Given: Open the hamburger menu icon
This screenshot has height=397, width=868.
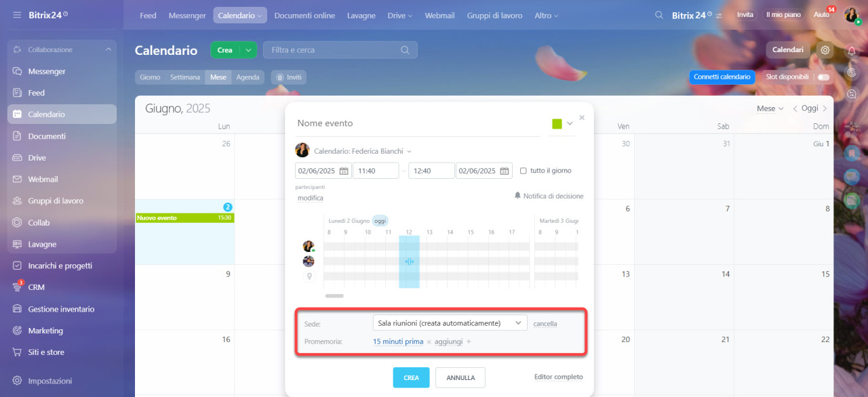Looking at the screenshot, I should point(17,14).
